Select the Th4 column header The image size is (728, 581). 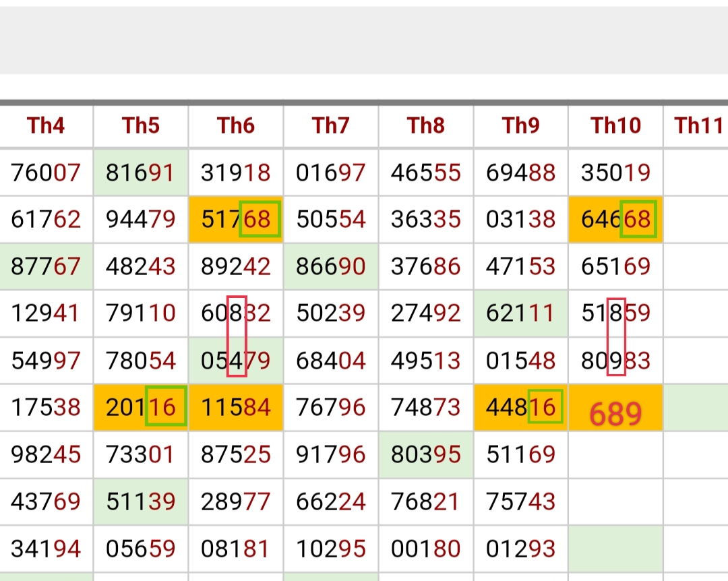pyautogui.click(x=46, y=126)
